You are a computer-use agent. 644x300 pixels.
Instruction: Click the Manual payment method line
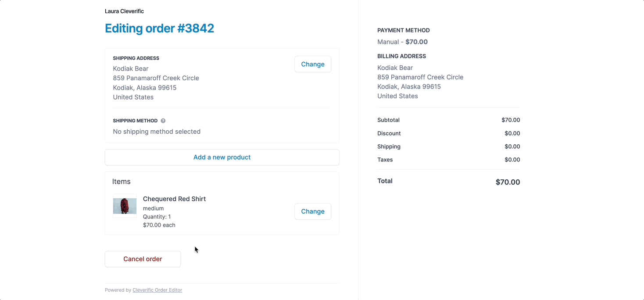pos(402,42)
